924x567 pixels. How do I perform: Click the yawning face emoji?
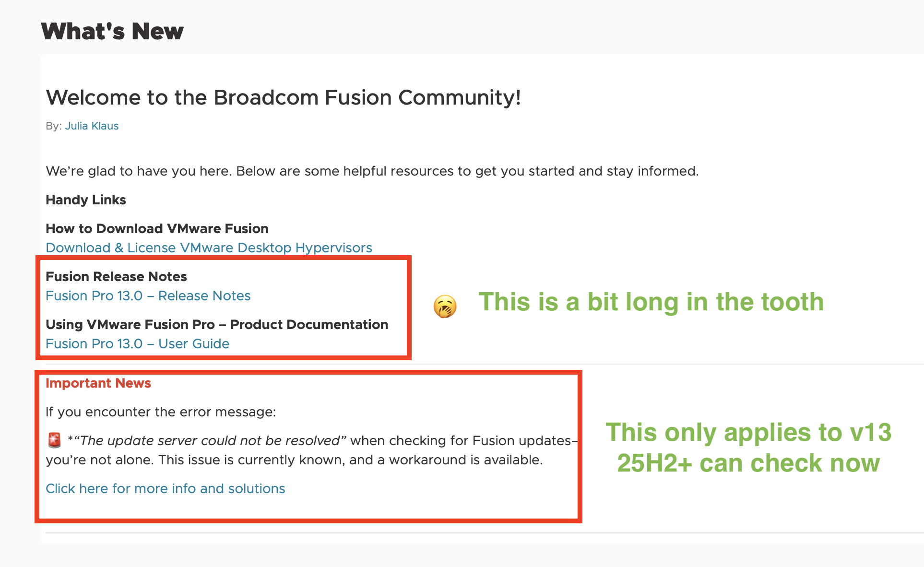pos(445,307)
